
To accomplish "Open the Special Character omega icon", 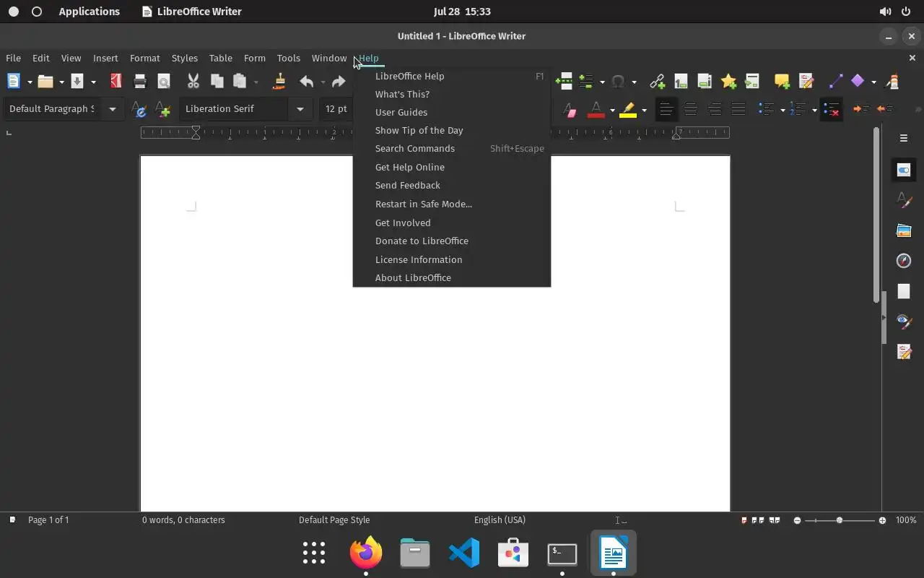I will point(618,82).
